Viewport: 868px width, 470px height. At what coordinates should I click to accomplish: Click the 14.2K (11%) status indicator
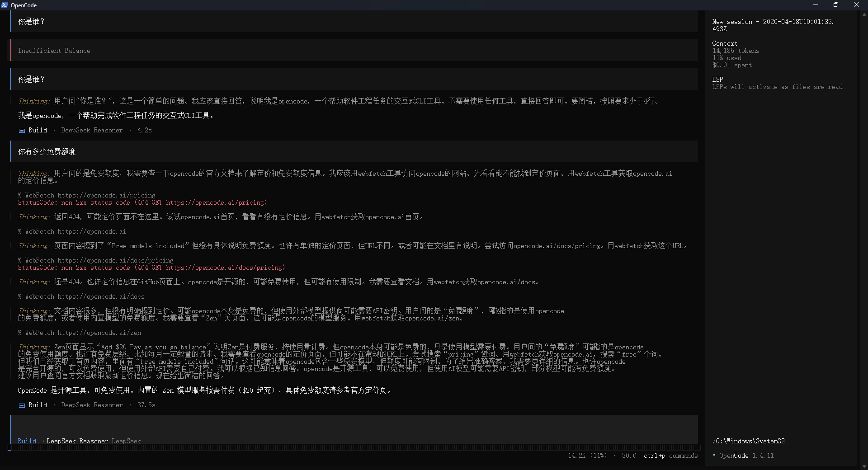588,456
